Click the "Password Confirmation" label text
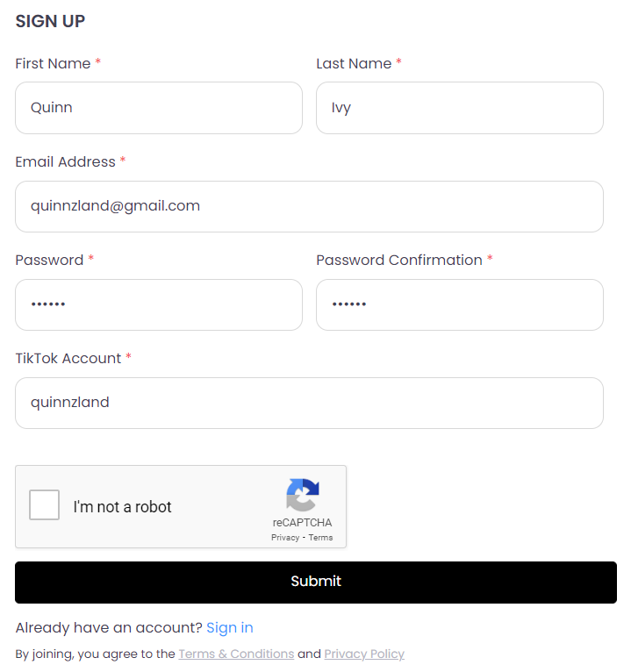Image resolution: width=631 pixels, height=672 pixels. [x=399, y=261]
